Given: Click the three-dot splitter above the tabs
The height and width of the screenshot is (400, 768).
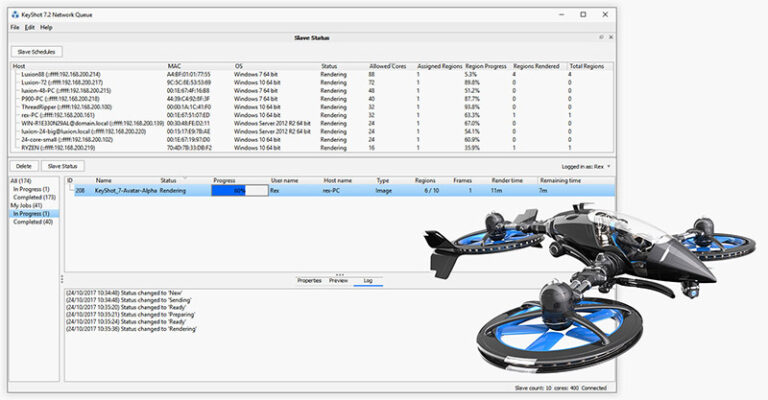Looking at the screenshot, I should (x=339, y=275).
